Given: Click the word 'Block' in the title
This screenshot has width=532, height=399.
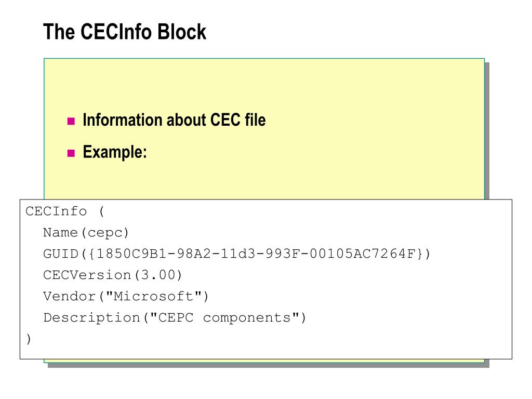Looking at the screenshot, I should pyautogui.click(x=182, y=32).
